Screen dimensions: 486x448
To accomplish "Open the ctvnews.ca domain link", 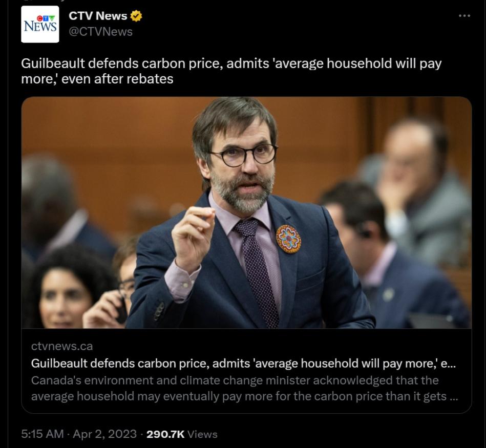I will point(61,346).
